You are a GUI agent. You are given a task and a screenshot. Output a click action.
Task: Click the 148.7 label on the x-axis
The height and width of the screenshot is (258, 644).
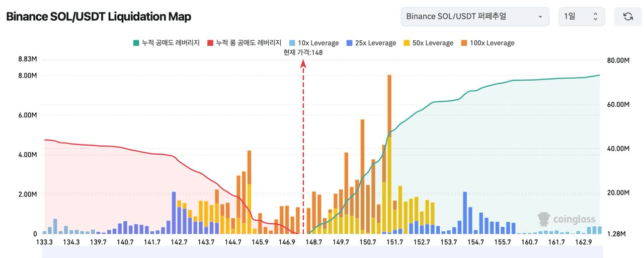pyautogui.click(x=314, y=242)
